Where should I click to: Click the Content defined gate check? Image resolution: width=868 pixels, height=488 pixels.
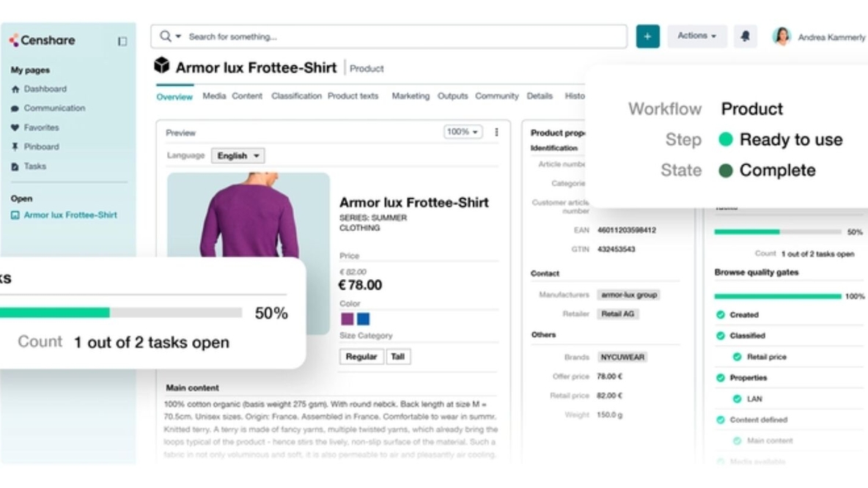point(720,420)
